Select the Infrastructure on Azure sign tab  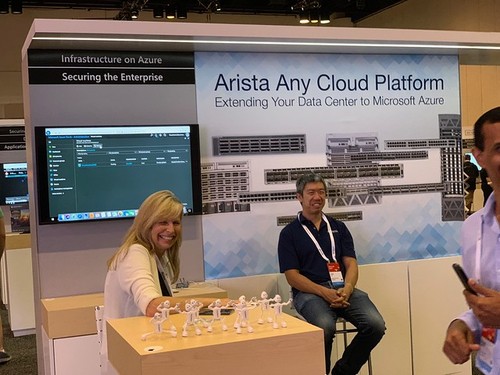pos(111,59)
